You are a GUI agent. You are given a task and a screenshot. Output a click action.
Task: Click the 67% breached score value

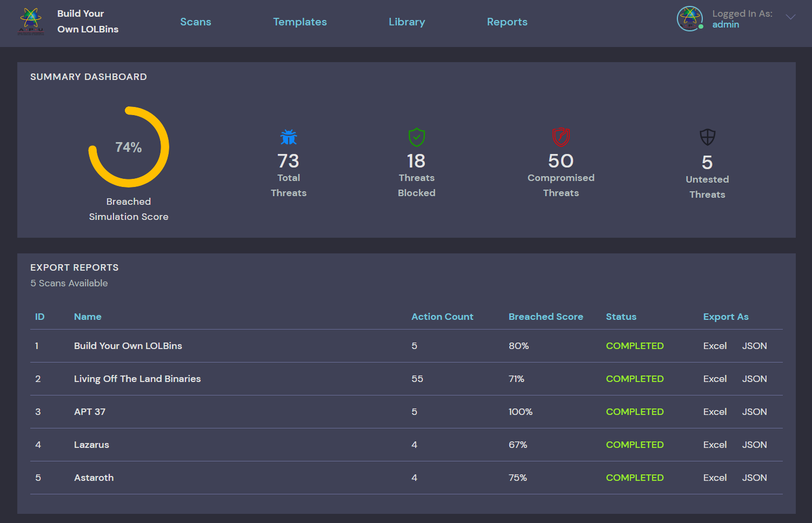pyautogui.click(x=518, y=445)
